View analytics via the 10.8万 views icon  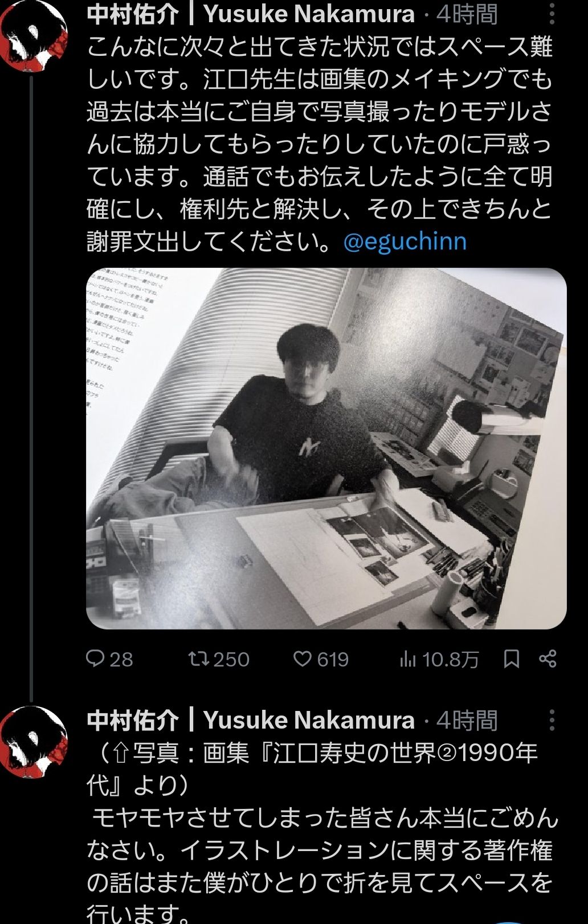[x=408, y=659]
